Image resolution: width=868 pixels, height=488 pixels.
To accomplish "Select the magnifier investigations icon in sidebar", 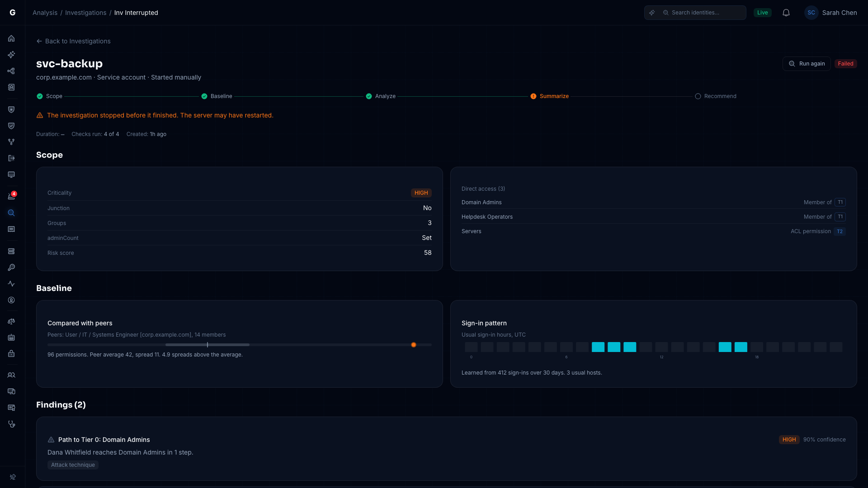I will click(11, 213).
